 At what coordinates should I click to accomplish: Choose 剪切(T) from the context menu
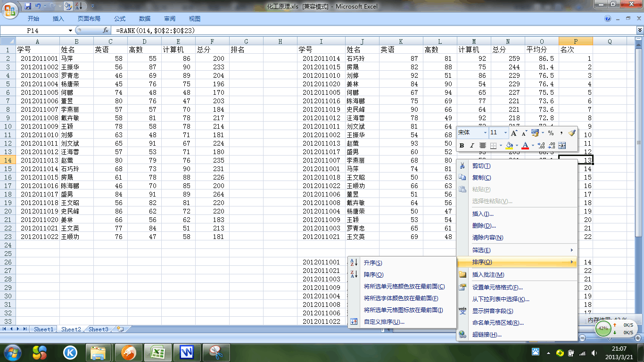click(x=517, y=166)
